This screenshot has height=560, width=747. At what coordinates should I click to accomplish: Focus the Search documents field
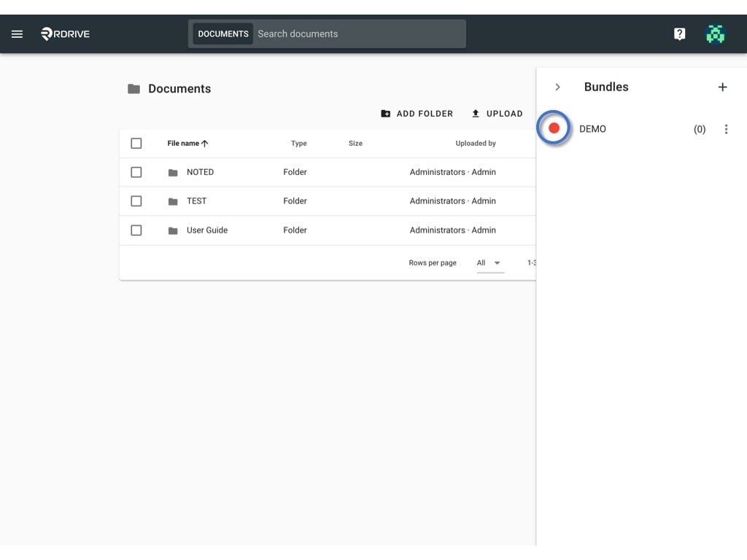(359, 34)
